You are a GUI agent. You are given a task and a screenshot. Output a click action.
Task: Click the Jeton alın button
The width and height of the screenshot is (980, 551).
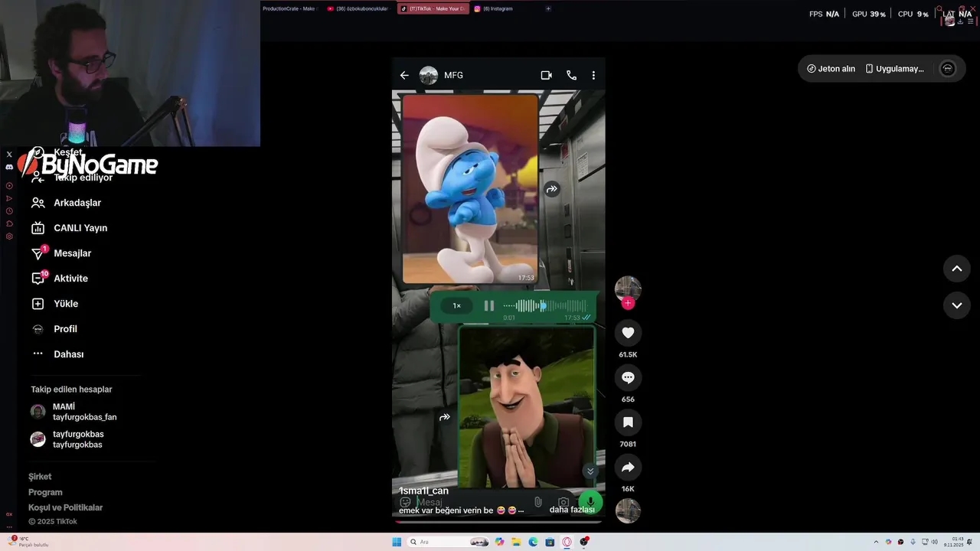tap(831, 69)
